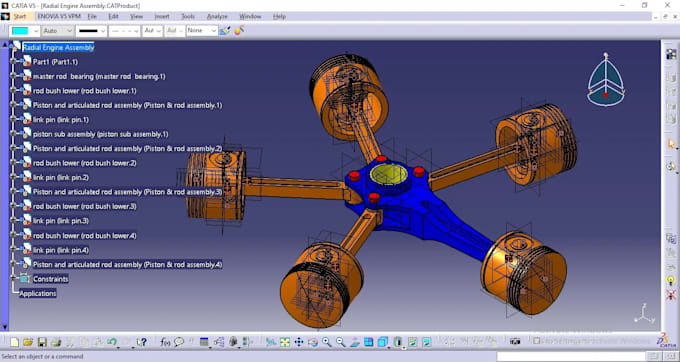
Task: Click the Swap visible space icon
Action: pos(427,342)
